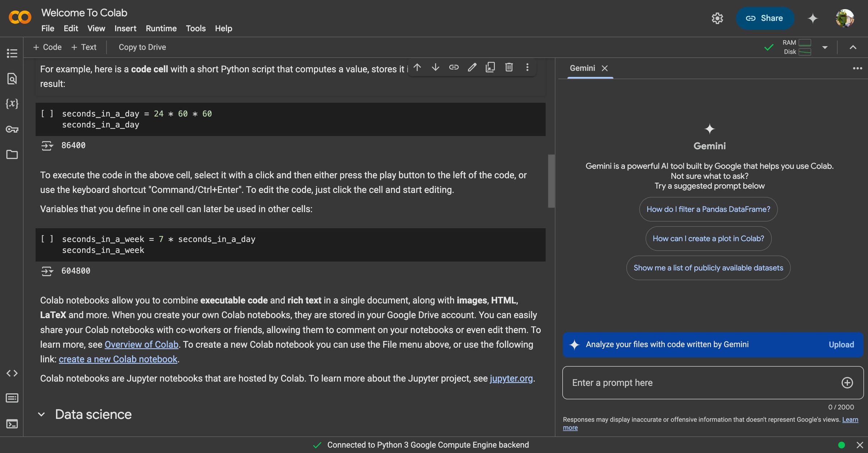The height and width of the screenshot is (453, 868).
Task: Open the variable inspector
Action: [12, 103]
